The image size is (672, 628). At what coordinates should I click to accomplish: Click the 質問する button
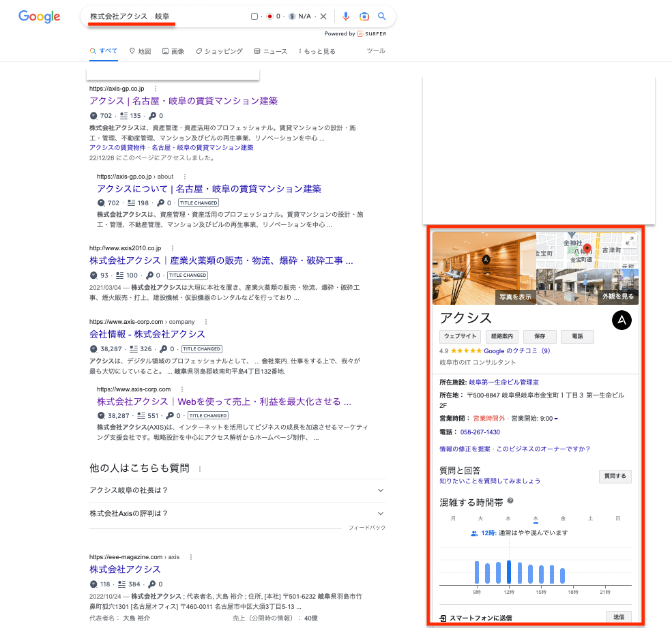[615, 476]
